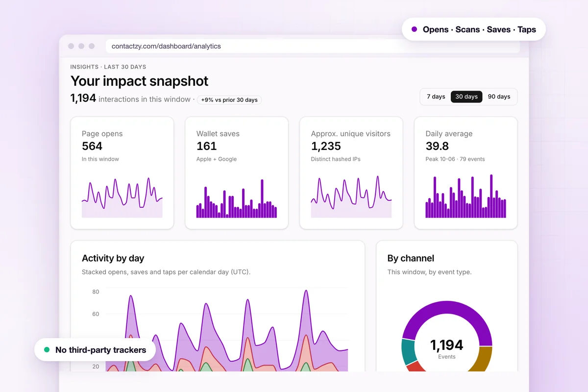Viewport: 588px width, 392px height.
Task: Open the Daily average card
Action: coord(466,173)
